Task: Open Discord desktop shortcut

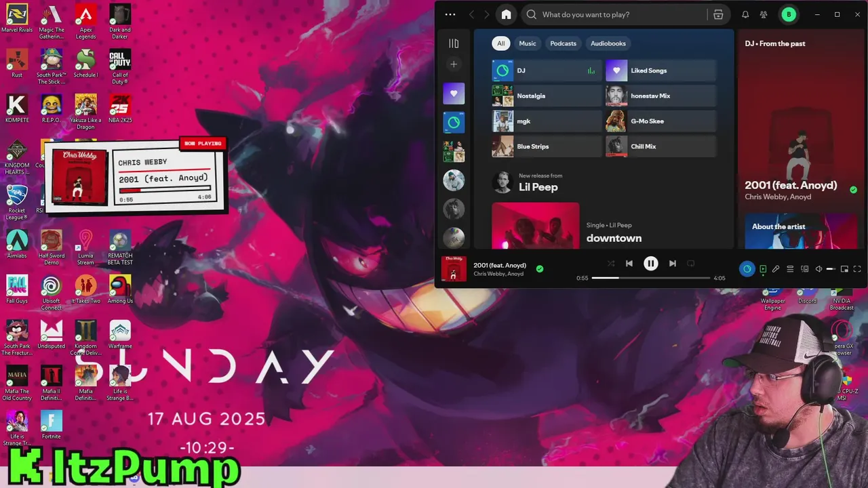Action: 808,296
